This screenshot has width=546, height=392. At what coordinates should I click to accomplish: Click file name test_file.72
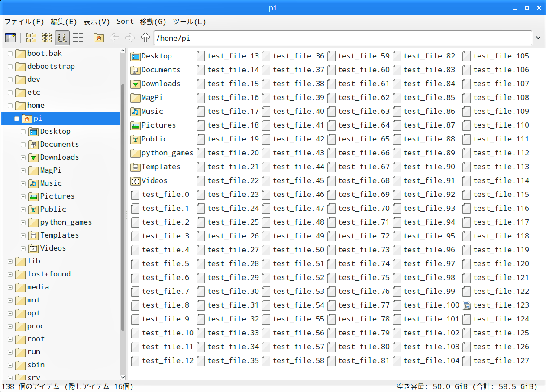click(364, 236)
